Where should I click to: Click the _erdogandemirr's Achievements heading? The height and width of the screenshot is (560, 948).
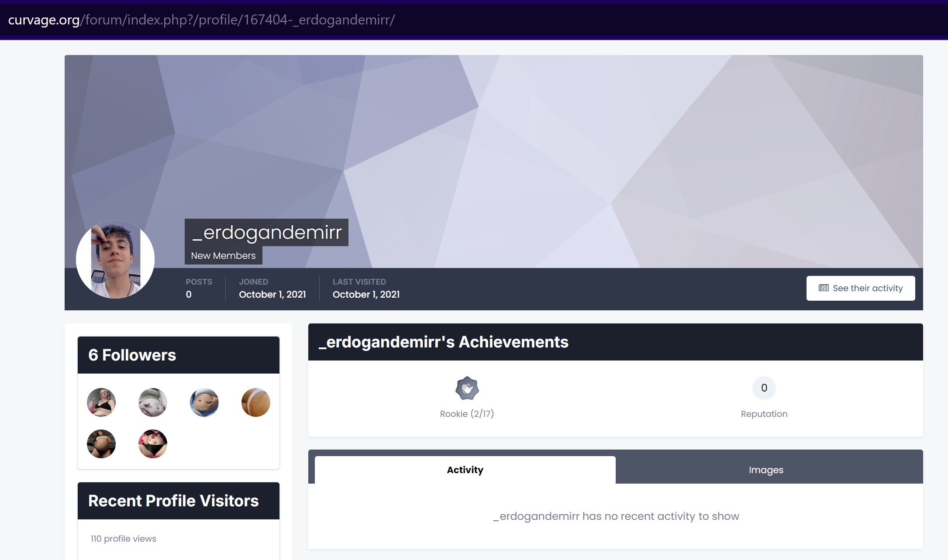(443, 342)
